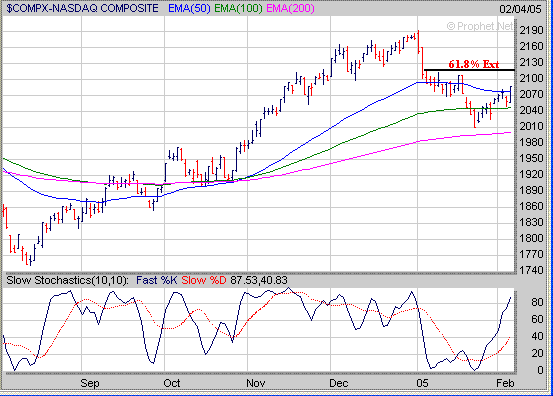Click the Nov month axis label
Screen dimensions: 553x396
click(256, 383)
